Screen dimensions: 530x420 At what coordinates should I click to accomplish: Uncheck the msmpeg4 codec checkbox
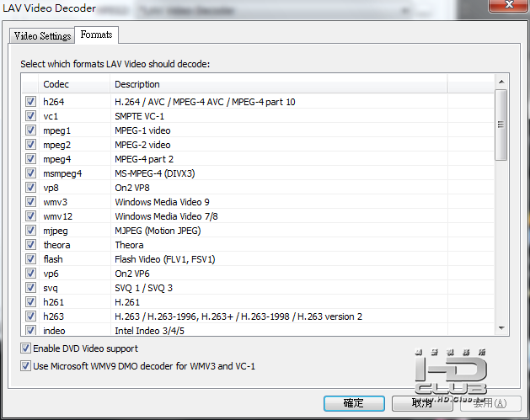[x=31, y=173]
